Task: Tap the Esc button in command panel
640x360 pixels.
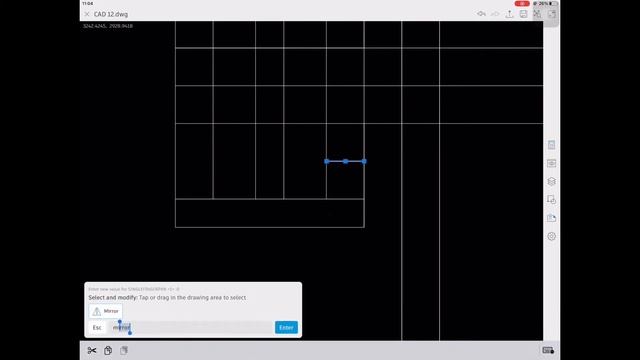Action: click(x=97, y=327)
